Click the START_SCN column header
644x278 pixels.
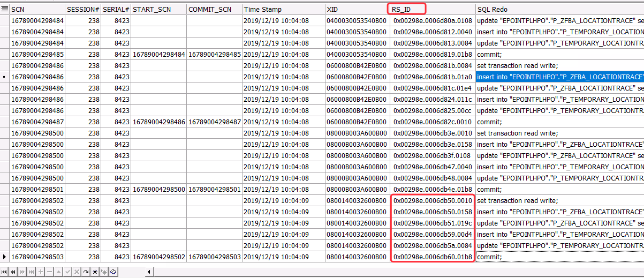point(158,9)
